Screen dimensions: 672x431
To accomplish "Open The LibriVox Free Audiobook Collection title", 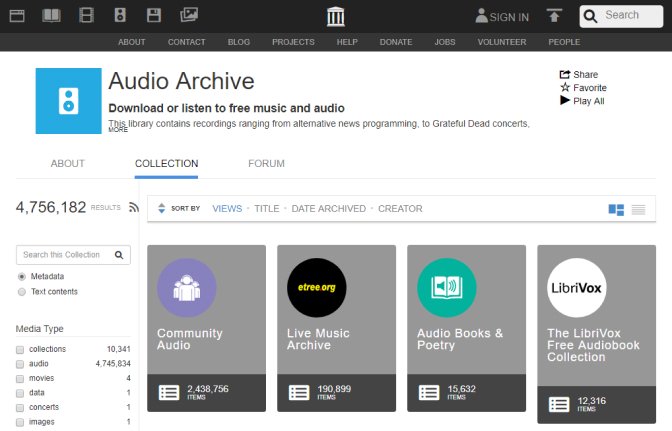I will [x=594, y=345].
